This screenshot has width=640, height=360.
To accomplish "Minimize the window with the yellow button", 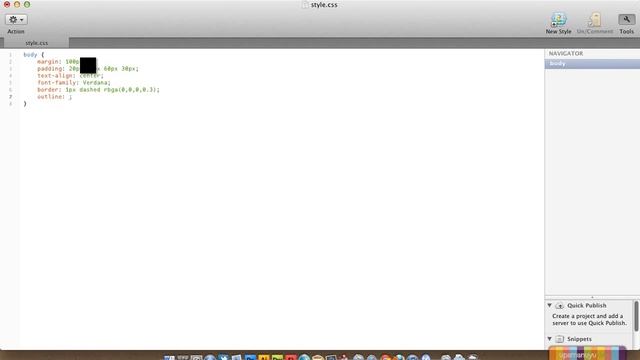I will 17,4.
